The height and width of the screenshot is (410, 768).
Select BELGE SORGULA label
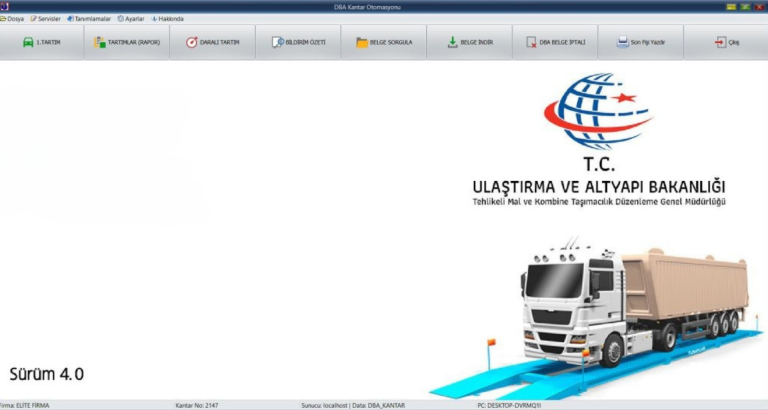(391, 43)
